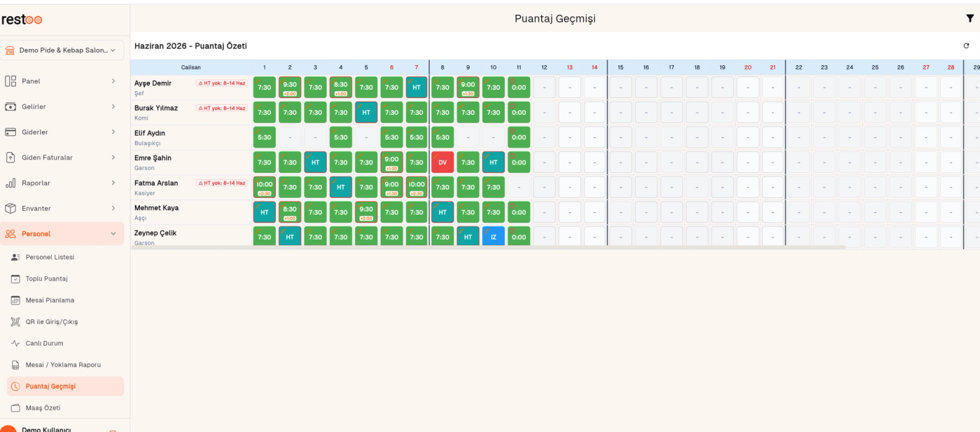This screenshot has width=980, height=432.
Task: Open the Demo Pide & Kebap Salon dropdown
Action: click(x=63, y=50)
